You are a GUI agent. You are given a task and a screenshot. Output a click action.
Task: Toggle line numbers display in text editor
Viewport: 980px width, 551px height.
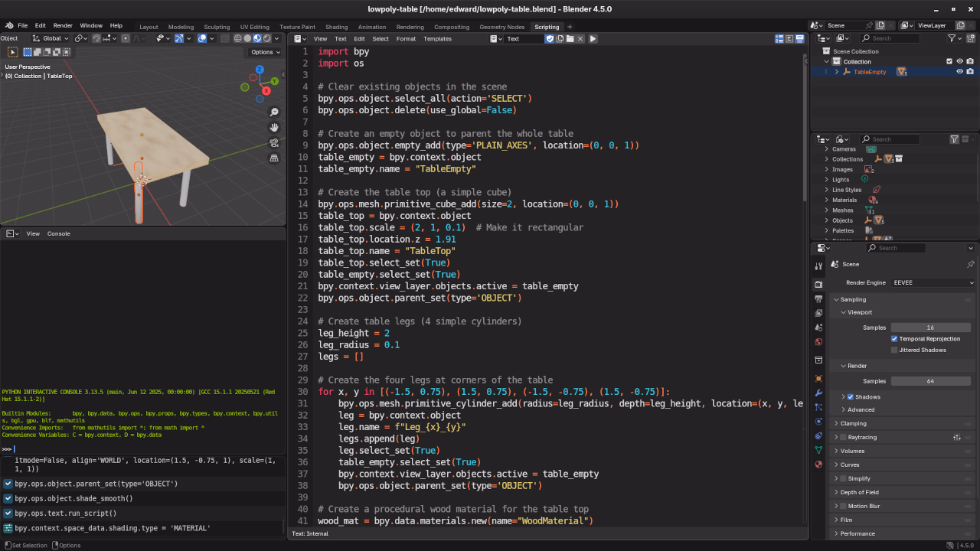point(779,38)
